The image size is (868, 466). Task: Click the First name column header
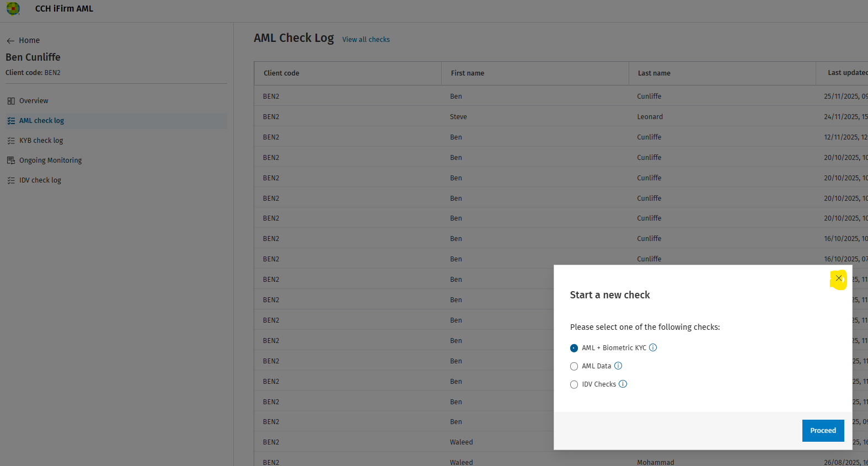coord(535,73)
